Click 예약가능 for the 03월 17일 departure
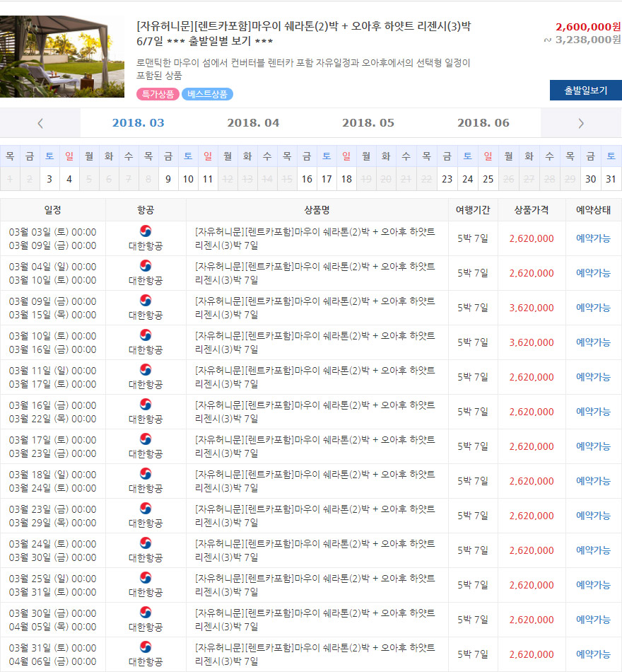622x672 pixels. click(x=593, y=446)
